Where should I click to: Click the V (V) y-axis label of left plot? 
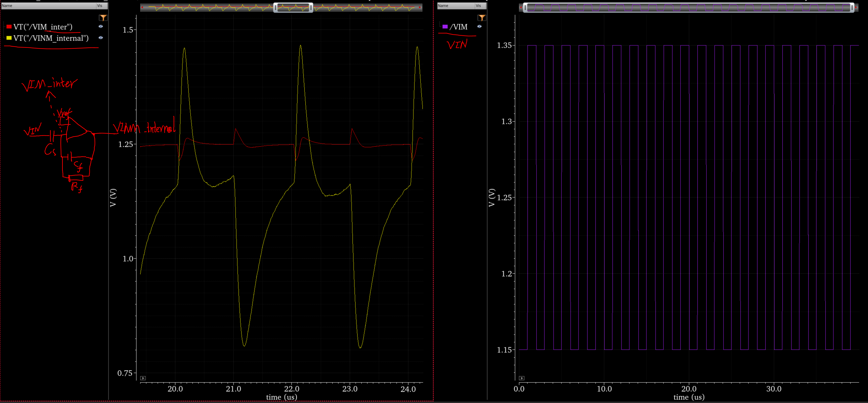(x=113, y=198)
